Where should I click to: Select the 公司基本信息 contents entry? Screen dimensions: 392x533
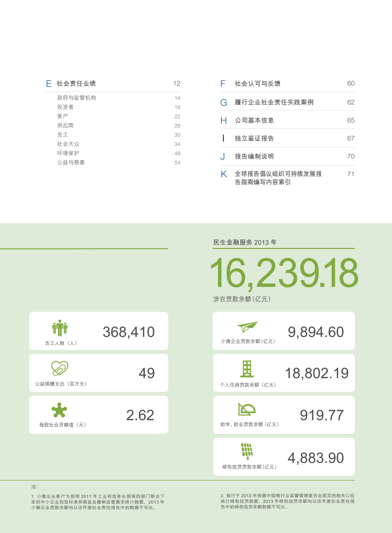click(254, 120)
